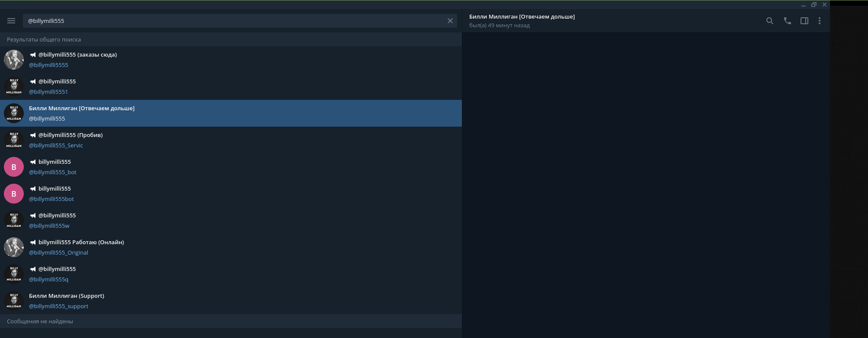This screenshot has width=868, height=338.
Task: Toggle the right info sidebar panel
Action: (804, 21)
